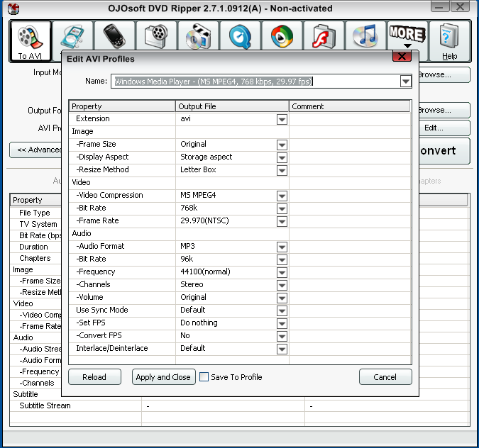
Task: Choose the QuickTime conversion icon
Action: pyautogui.click(x=240, y=36)
